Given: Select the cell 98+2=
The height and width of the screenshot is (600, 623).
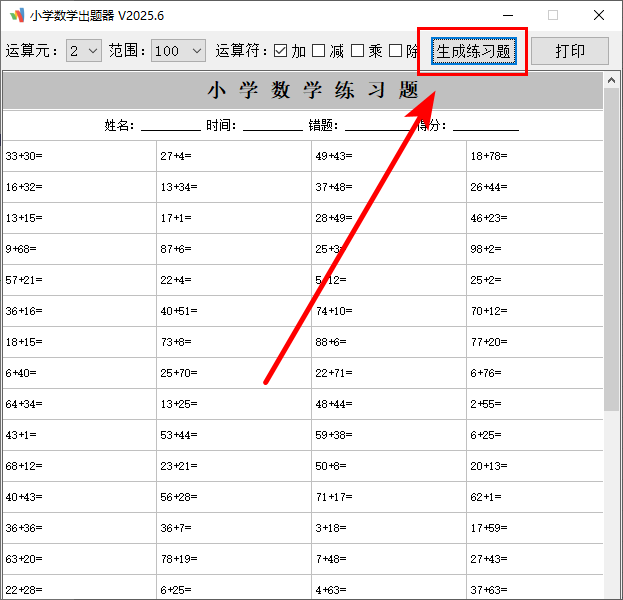Looking at the screenshot, I should [535, 249].
